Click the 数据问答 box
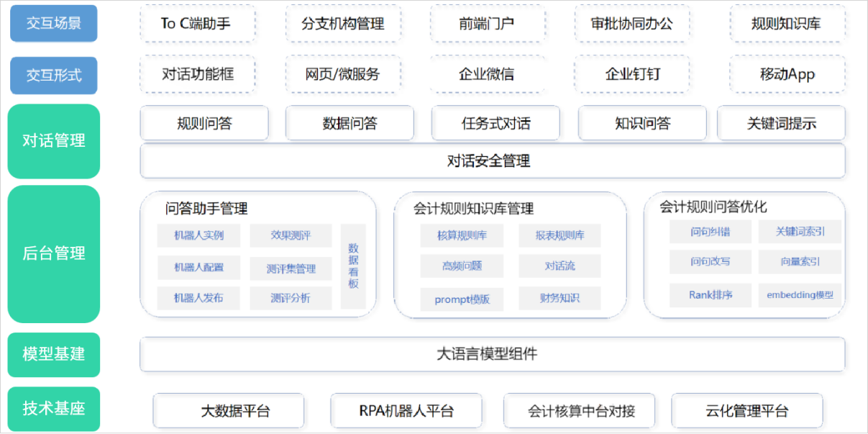Image resolution: width=868 pixels, height=434 pixels. point(350,123)
